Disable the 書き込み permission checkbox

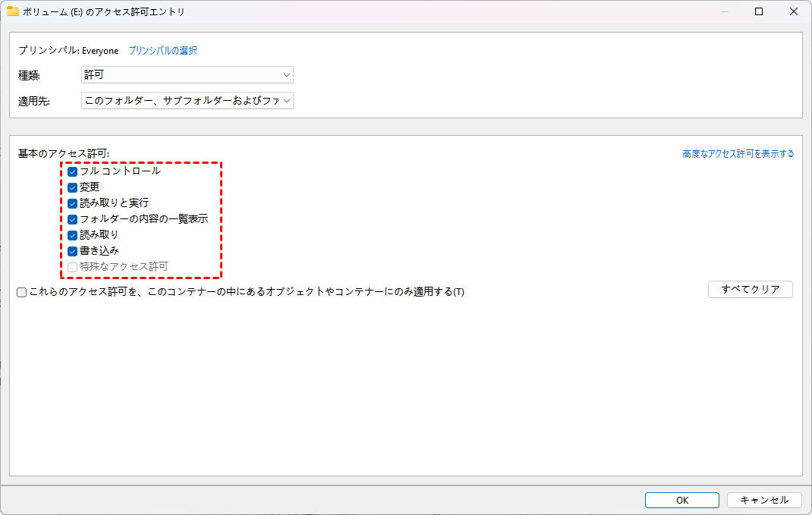click(x=73, y=251)
